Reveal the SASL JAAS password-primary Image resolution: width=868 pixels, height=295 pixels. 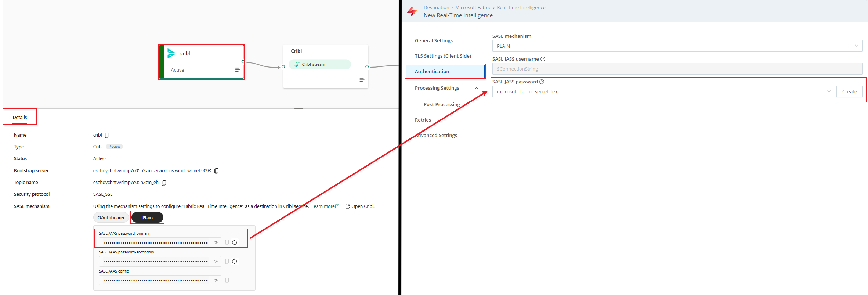coord(216,242)
